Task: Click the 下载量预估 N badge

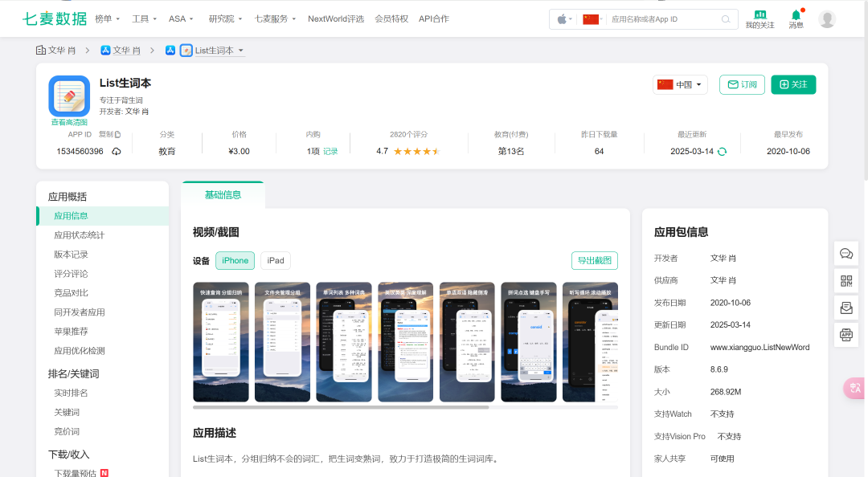Action: (x=104, y=473)
